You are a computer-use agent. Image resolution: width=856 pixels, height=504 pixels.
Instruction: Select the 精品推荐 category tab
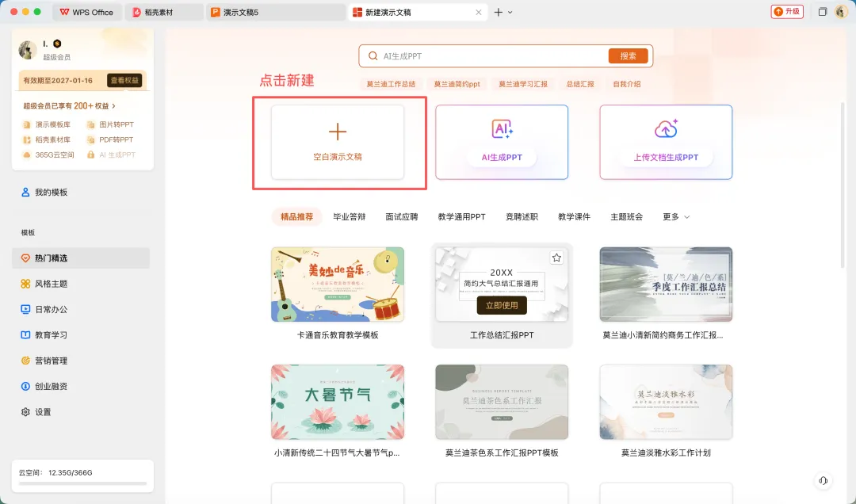click(297, 217)
